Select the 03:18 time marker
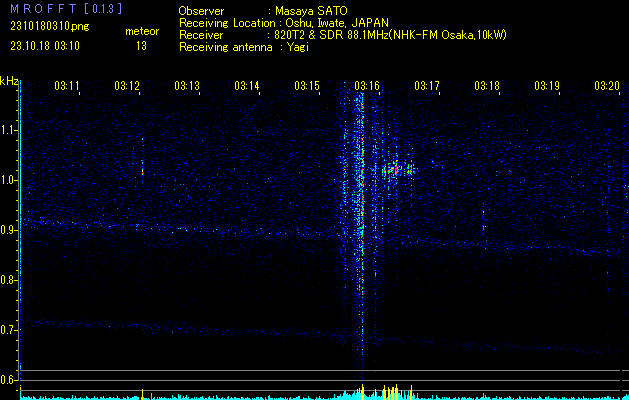The image size is (629, 400). [x=487, y=87]
